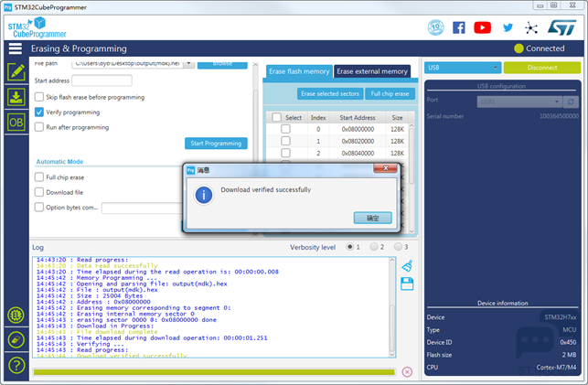Screen dimensions: 588x385
Task: Select sector index 2 checkbox
Action: pos(285,153)
